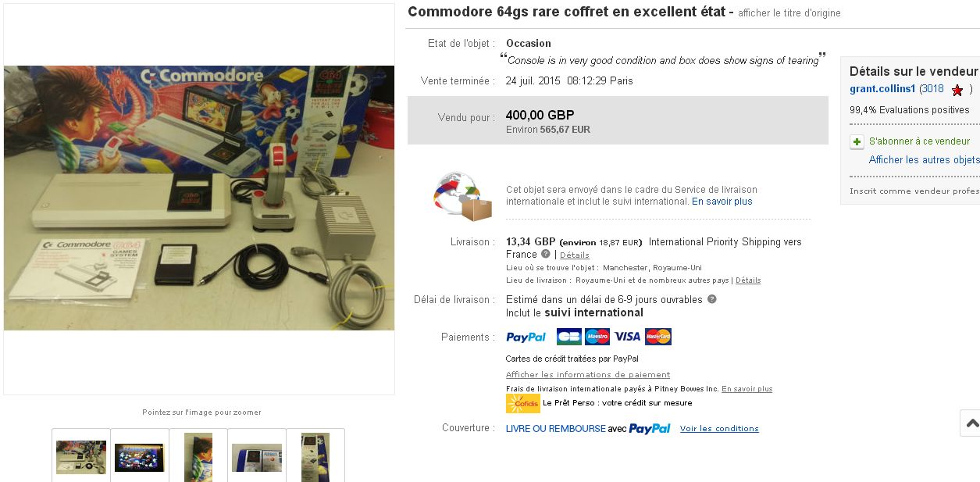This screenshot has height=482, width=980.
Task: Open seller profile grant.collins1
Action: pyautogui.click(x=882, y=89)
